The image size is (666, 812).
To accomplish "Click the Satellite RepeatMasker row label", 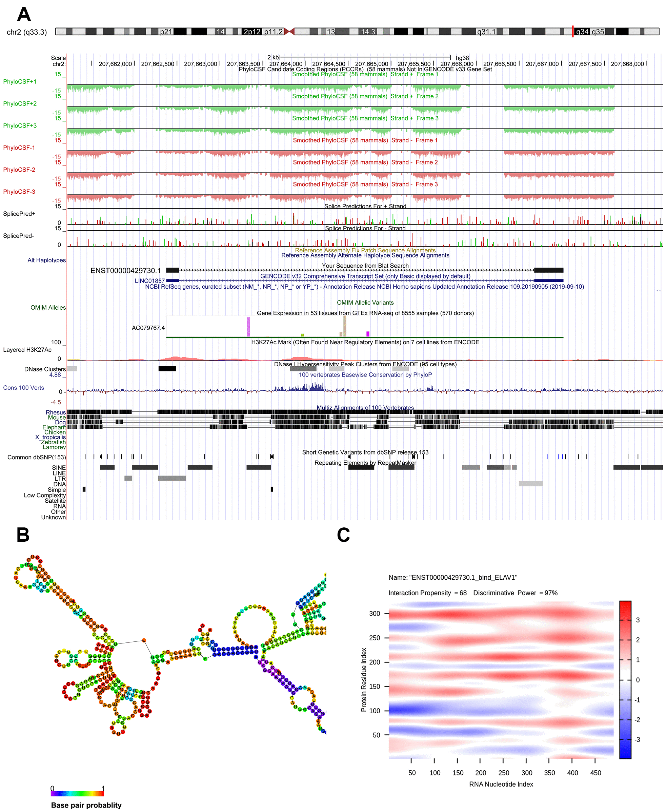I will click(x=55, y=501).
